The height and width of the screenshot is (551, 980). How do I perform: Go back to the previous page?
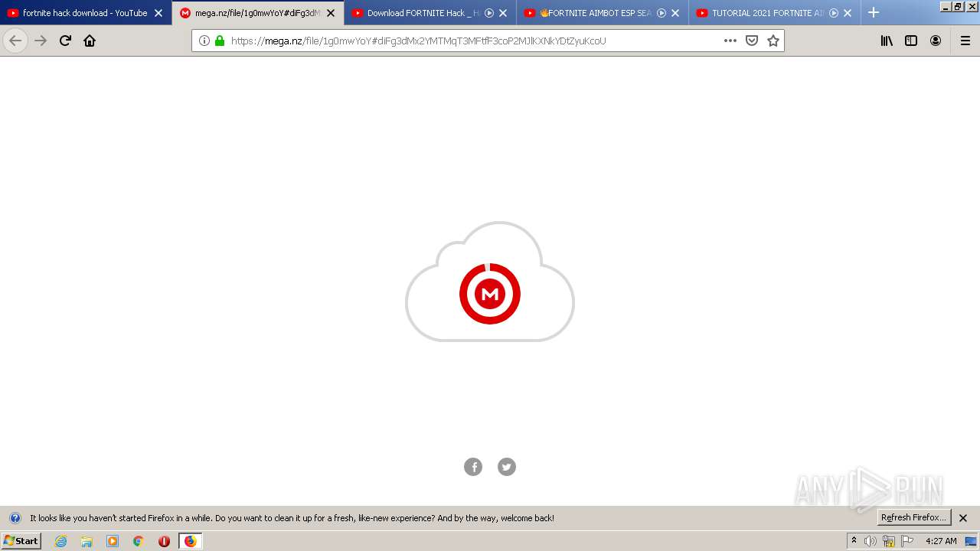[x=15, y=41]
